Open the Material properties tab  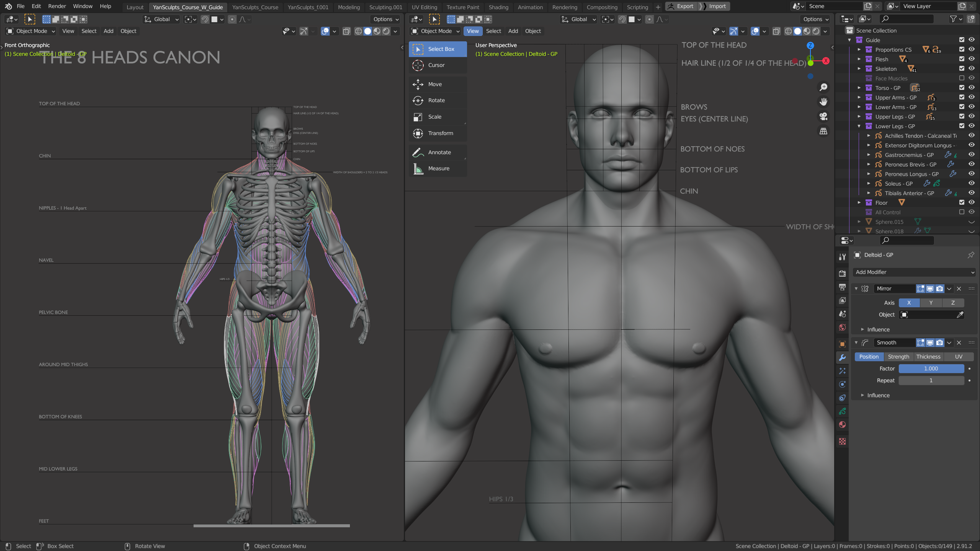[x=842, y=425]
